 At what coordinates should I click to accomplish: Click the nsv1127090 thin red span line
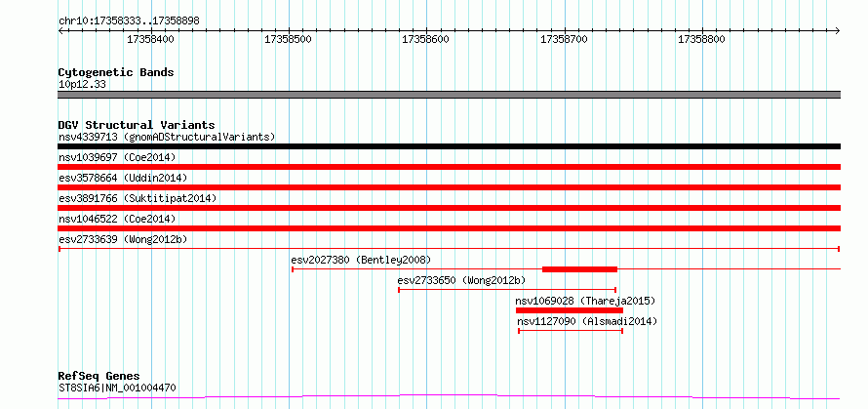tap(571, 331)
